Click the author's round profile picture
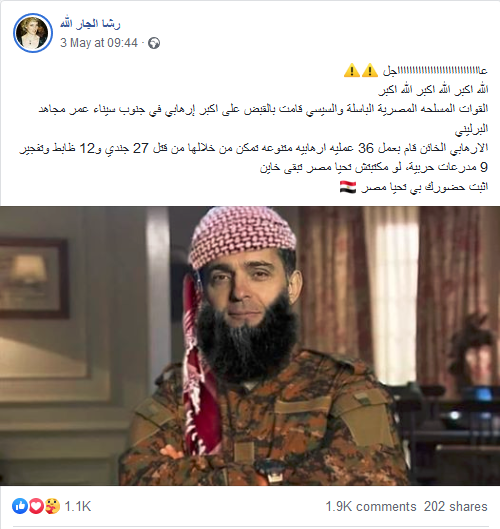The height and width of the screenshot is (529, 500). 33,33
